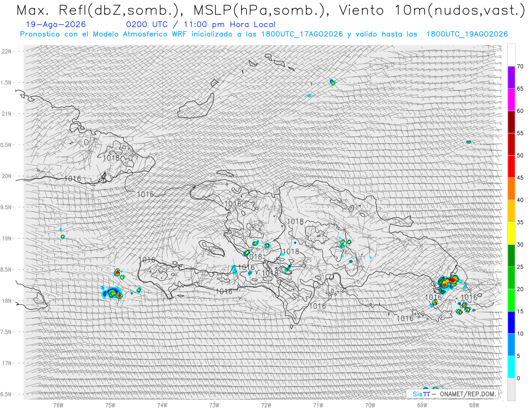
Task: Click the purple 65–70 dBZ colorbar segment
Action: coord(511,78)
